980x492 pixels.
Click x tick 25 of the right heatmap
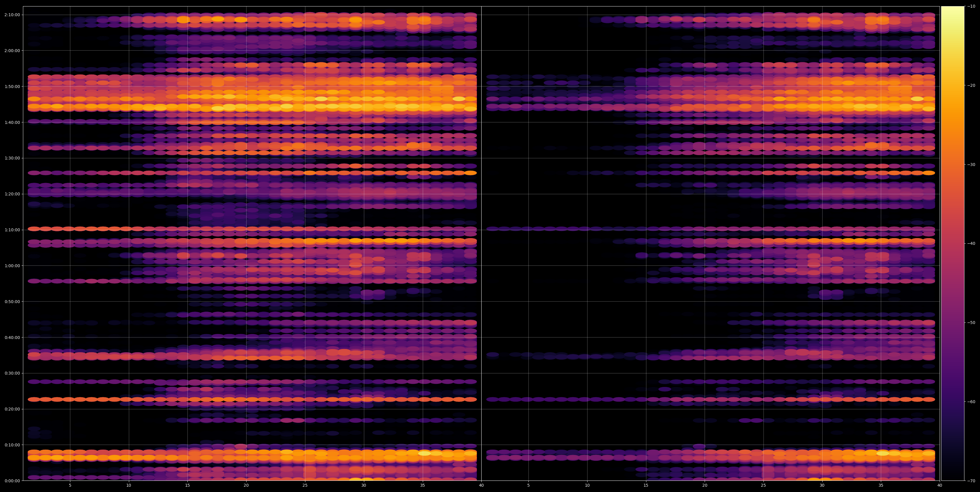pos(763,486)
